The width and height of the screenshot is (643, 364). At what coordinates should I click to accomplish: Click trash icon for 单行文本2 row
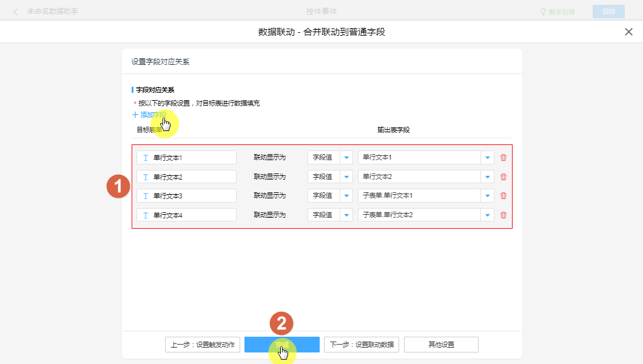tap(503, 177)
